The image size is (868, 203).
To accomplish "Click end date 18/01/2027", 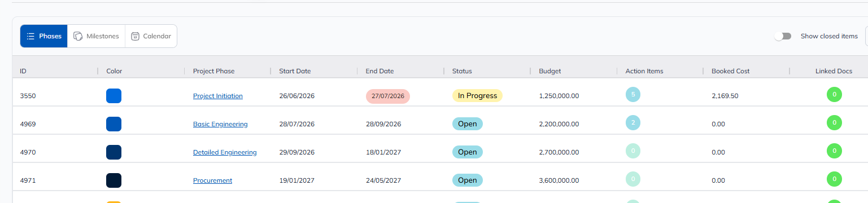I will pos(383,152).
